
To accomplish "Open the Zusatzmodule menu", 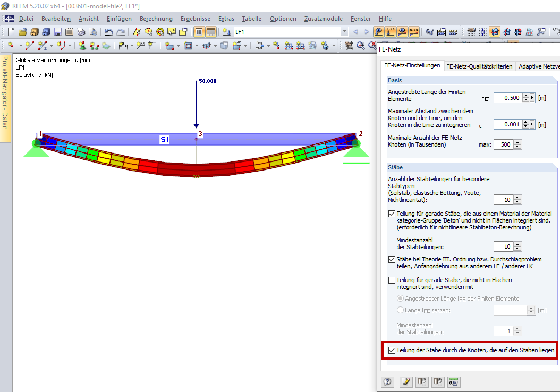I will coord(323,19).
